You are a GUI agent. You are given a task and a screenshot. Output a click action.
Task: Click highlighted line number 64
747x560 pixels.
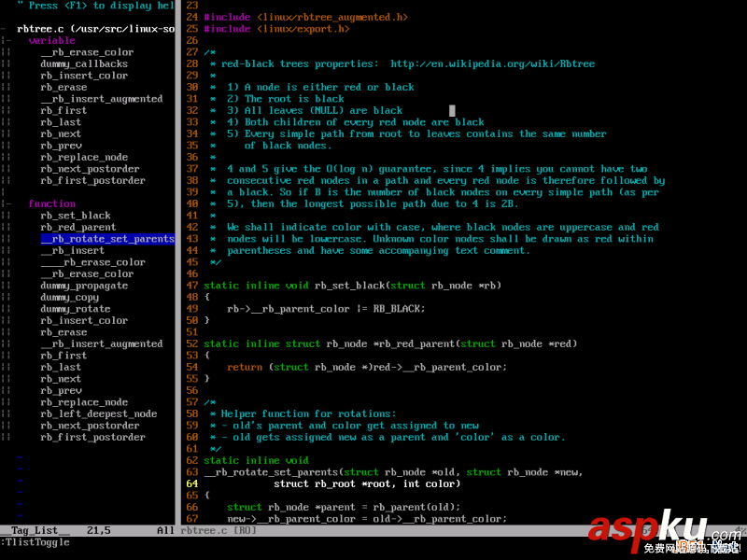pyautogui.click(x=192, y=483)
